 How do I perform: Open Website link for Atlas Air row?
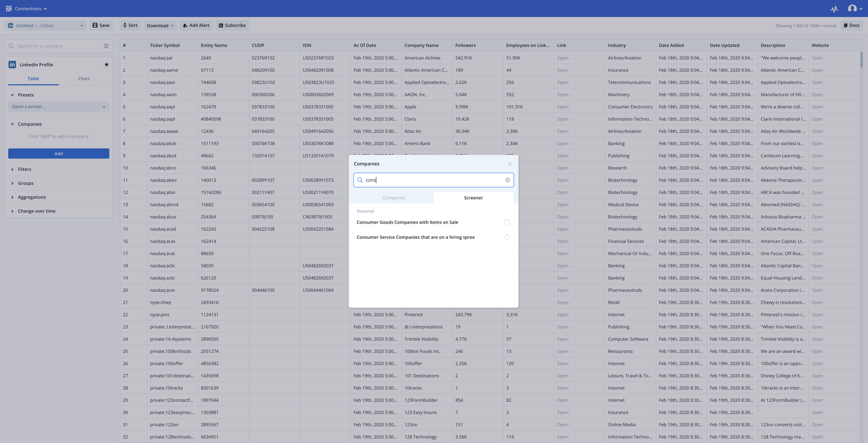(x=817, y=131)
